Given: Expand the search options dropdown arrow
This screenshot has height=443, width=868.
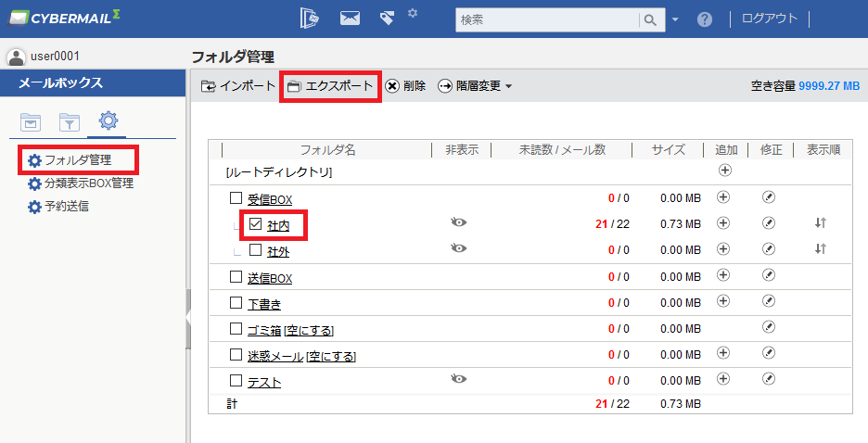Looking at the screenshot, I should tap(675, 19).
